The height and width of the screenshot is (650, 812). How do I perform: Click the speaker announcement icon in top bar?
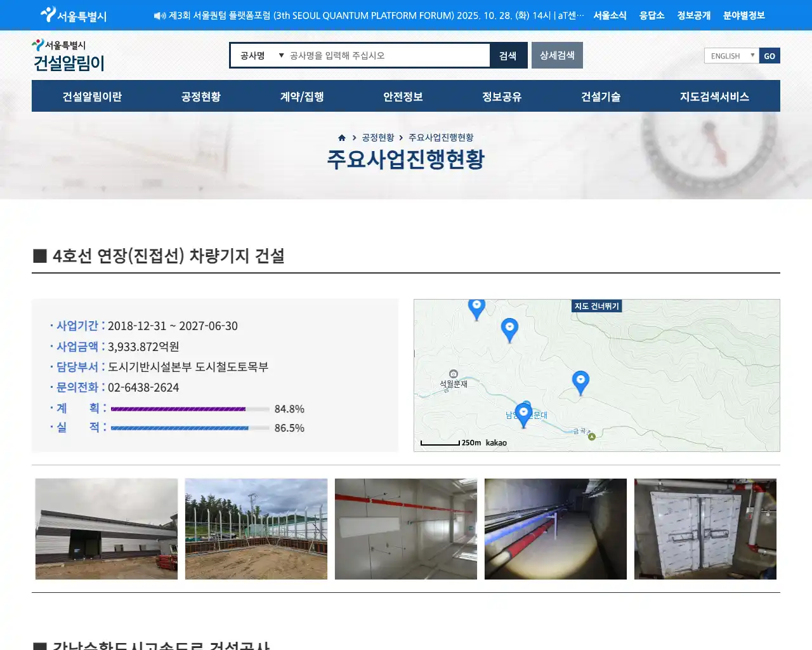(159, 16)
